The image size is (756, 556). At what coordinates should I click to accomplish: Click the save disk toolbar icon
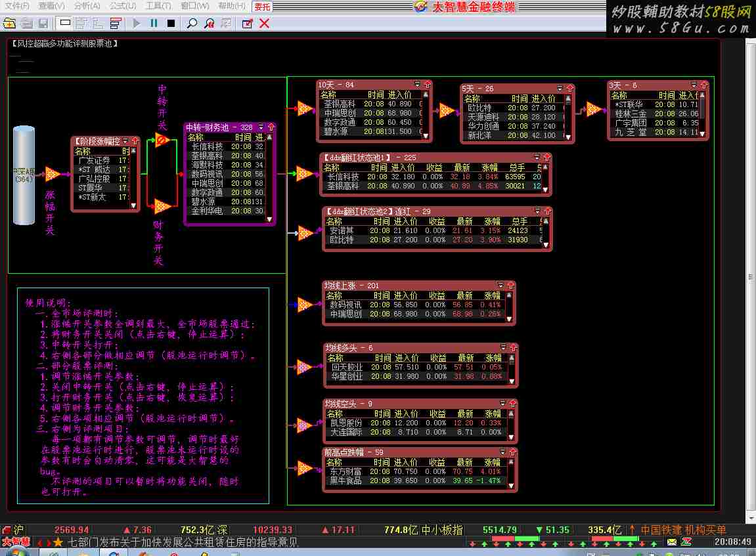[43, 23]
